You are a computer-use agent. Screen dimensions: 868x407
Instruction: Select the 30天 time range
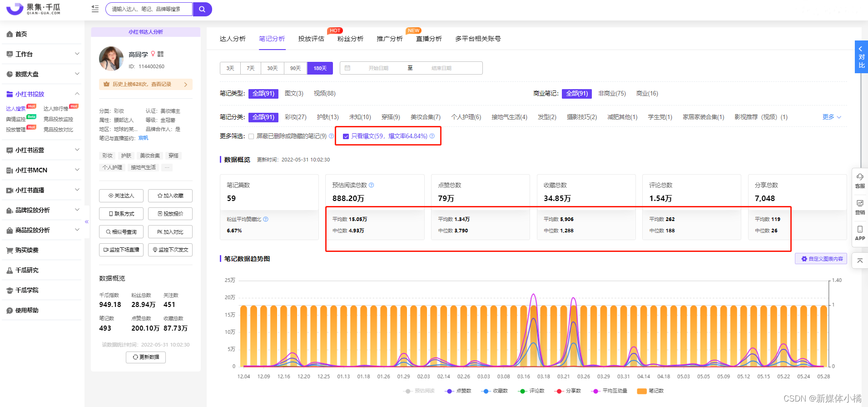click(273, 68)
